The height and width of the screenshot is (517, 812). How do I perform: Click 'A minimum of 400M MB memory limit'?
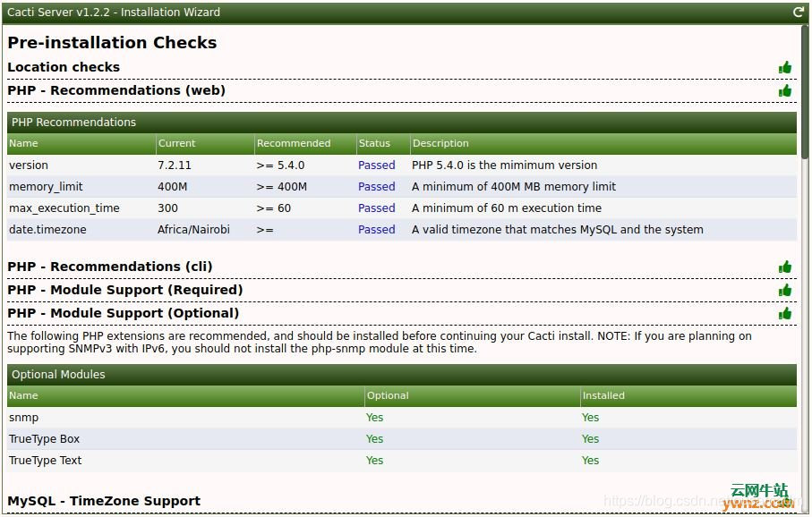click(x=514, y=187)
